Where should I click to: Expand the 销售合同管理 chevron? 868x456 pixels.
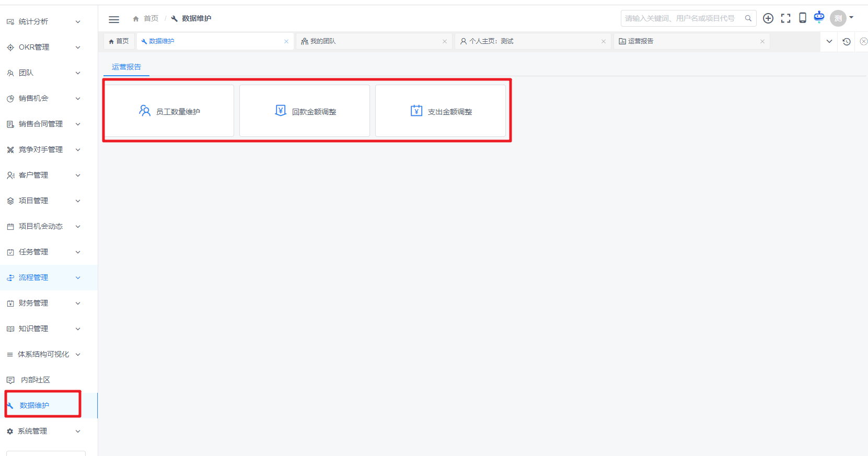tap(78, 124)
